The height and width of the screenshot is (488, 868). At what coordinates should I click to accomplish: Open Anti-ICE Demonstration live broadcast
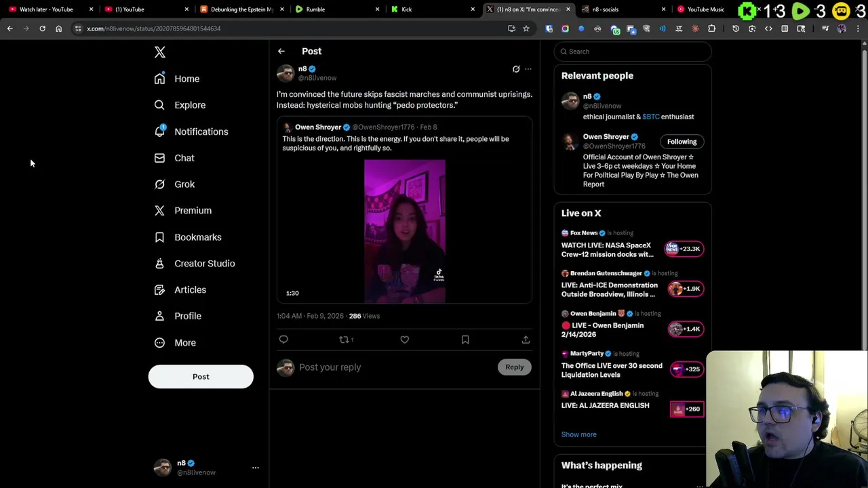pos(610,290)
